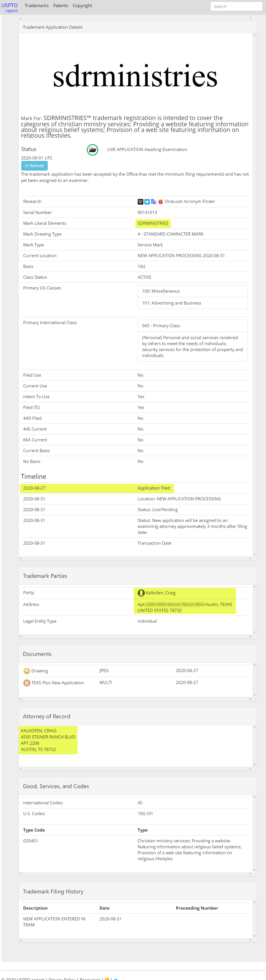Image resolution: width=266 pixels, height=980 pixels.
Task: Open TEAS Plus New Application document
Action: click(57, 683)
